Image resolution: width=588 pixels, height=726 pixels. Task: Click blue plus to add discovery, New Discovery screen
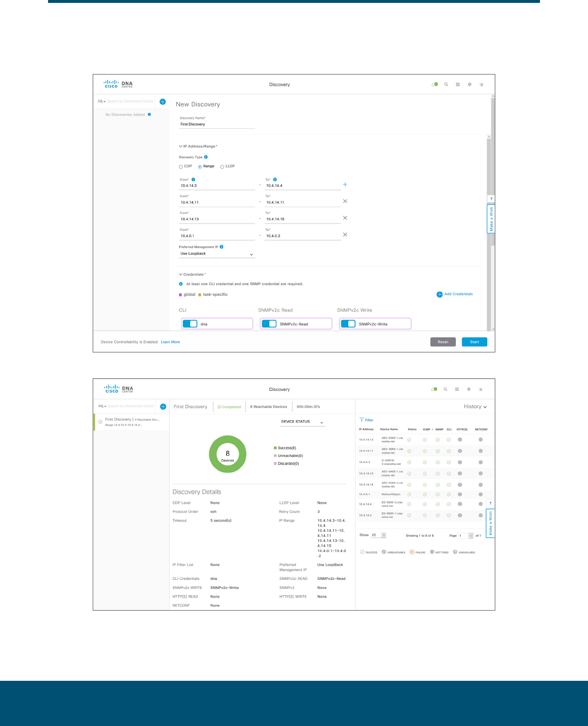pos(162,101)
